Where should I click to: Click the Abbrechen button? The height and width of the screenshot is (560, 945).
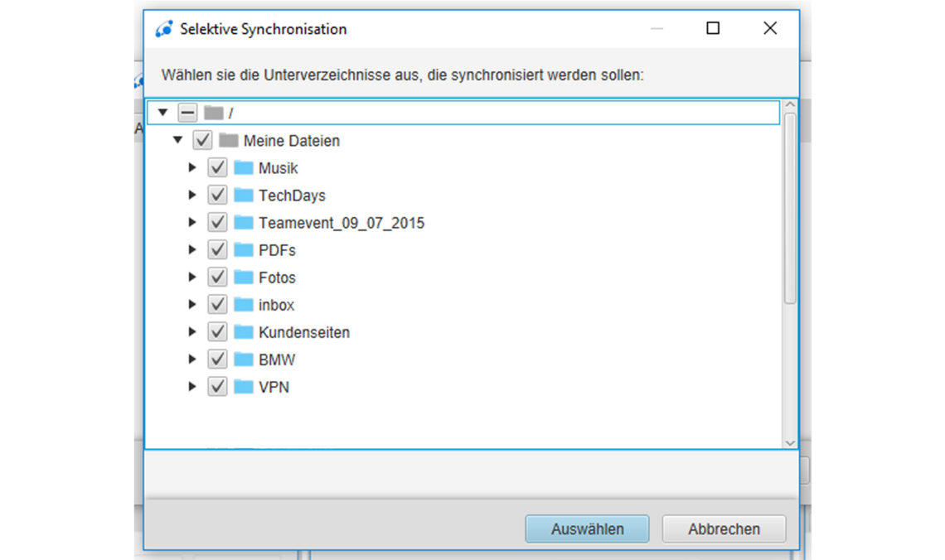(x=723, y=529)
